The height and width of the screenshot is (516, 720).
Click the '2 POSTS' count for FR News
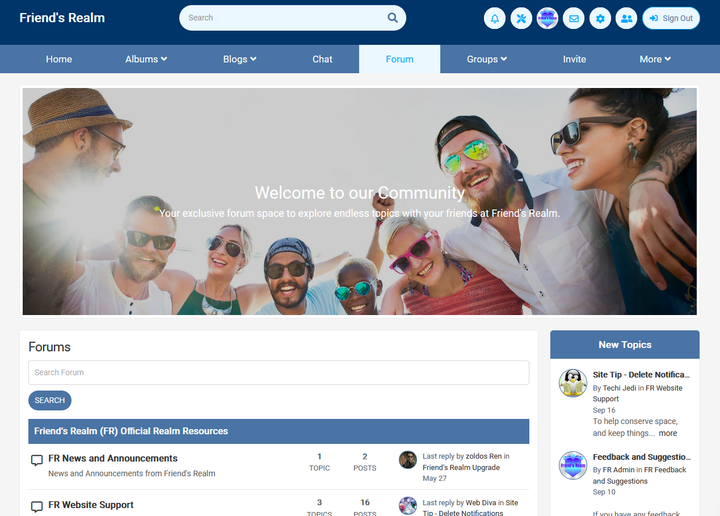pos(365,462)
